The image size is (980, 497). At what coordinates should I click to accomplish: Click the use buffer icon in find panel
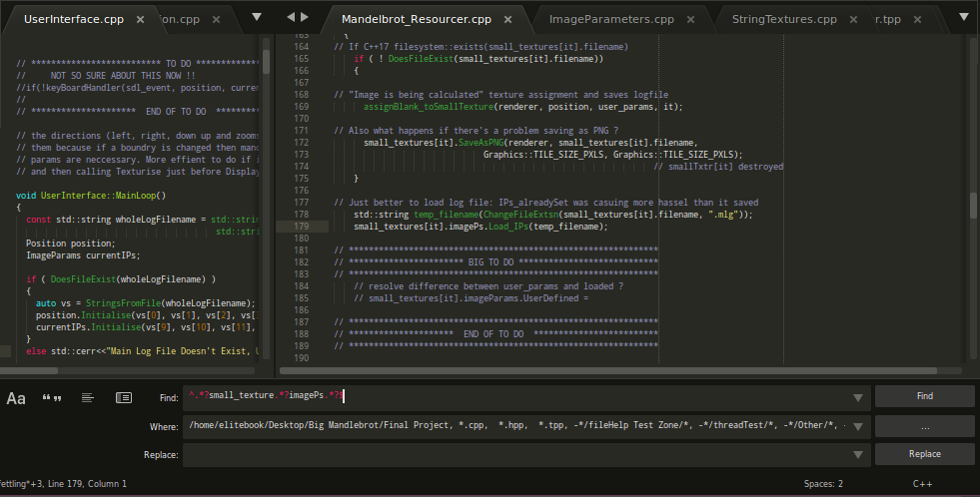click(x=124, y=397)
